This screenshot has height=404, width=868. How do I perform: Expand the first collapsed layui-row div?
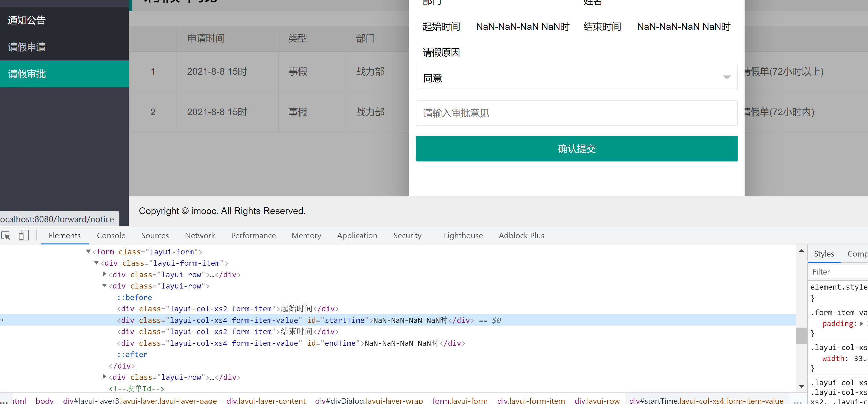(104, 274)
